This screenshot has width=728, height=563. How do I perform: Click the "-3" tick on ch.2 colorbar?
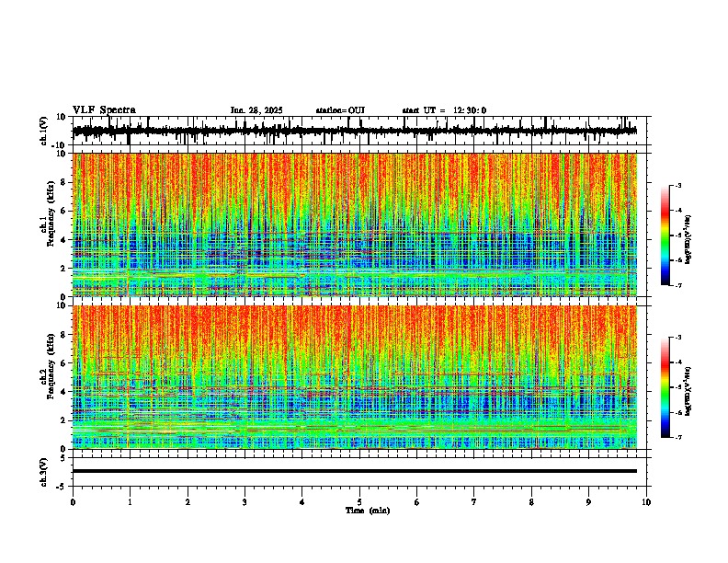tap(677, 338)
